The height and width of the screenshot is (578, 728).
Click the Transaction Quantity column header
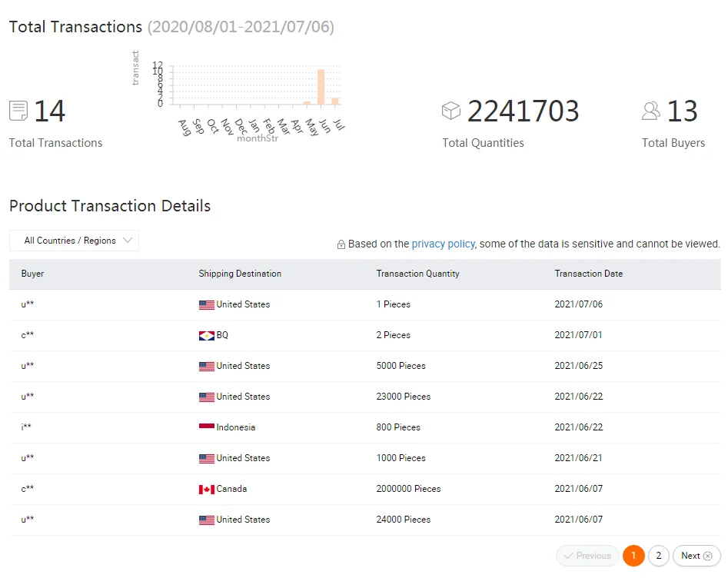click(417, 274)
